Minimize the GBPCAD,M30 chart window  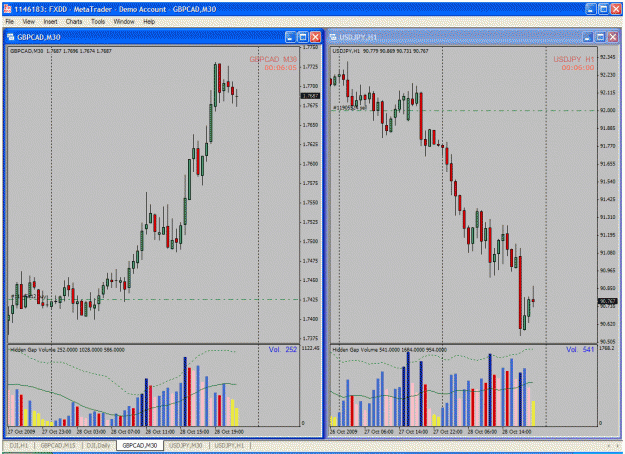tap(291, 37)
